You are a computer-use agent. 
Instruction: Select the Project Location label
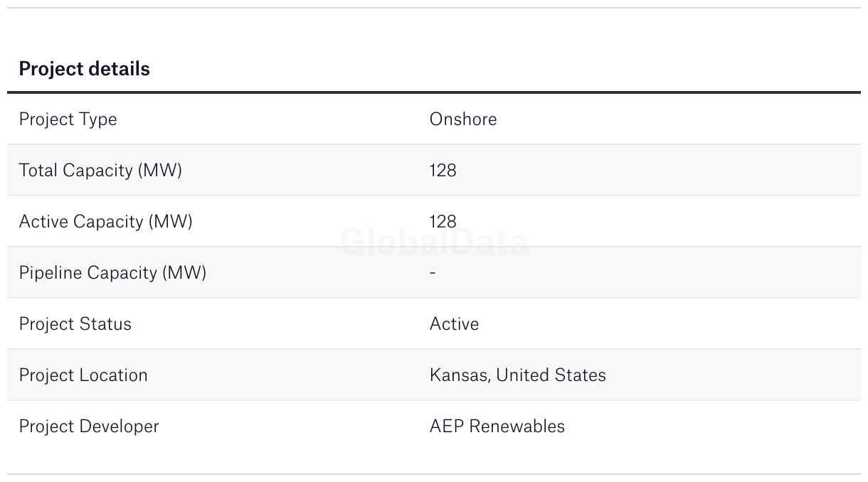[x=83, y=375]
